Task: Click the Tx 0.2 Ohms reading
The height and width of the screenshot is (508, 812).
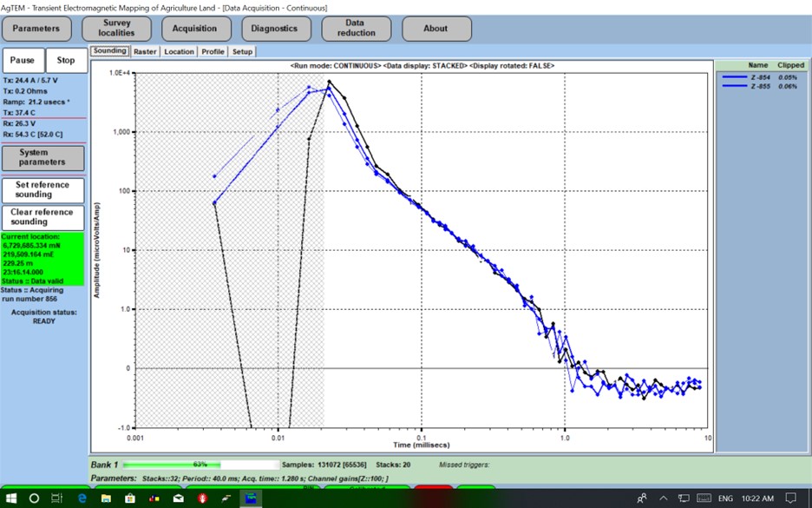Action: point(25,91)
